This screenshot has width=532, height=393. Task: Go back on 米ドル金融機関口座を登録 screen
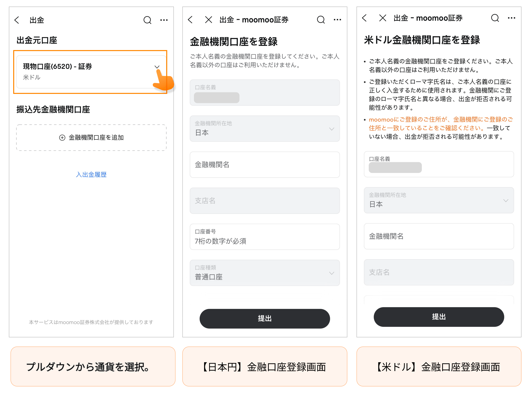coord(364,18)
